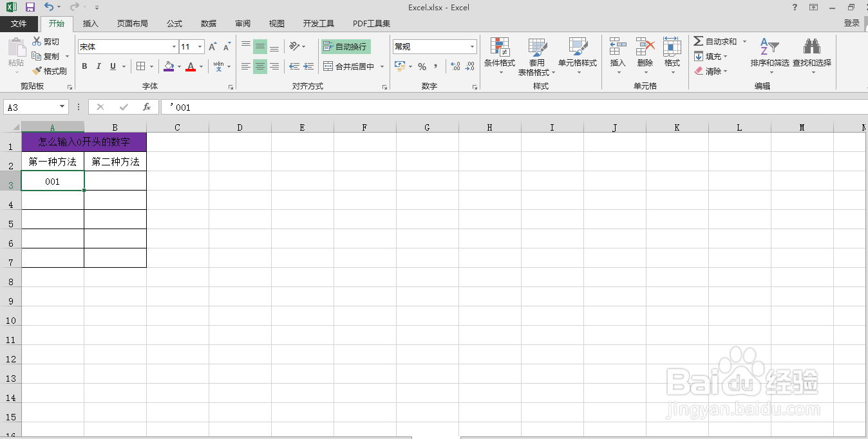Expand fill color options arrow
Screen dimensions: 868x439
[179, 66]
